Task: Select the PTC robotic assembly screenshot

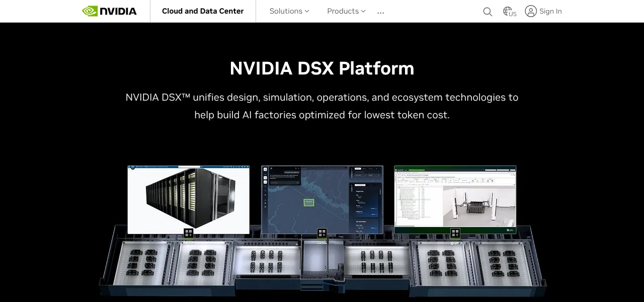Action: pyautogui.click(x=455, y=200)
